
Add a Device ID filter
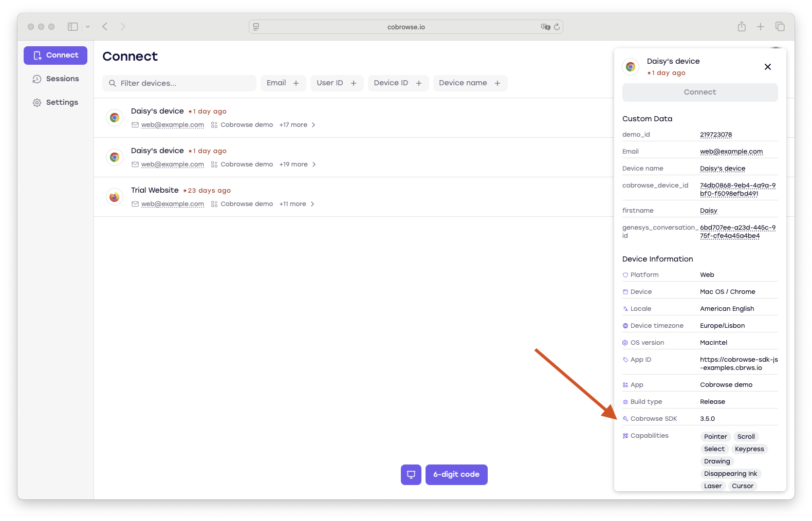tap(398, 83)
